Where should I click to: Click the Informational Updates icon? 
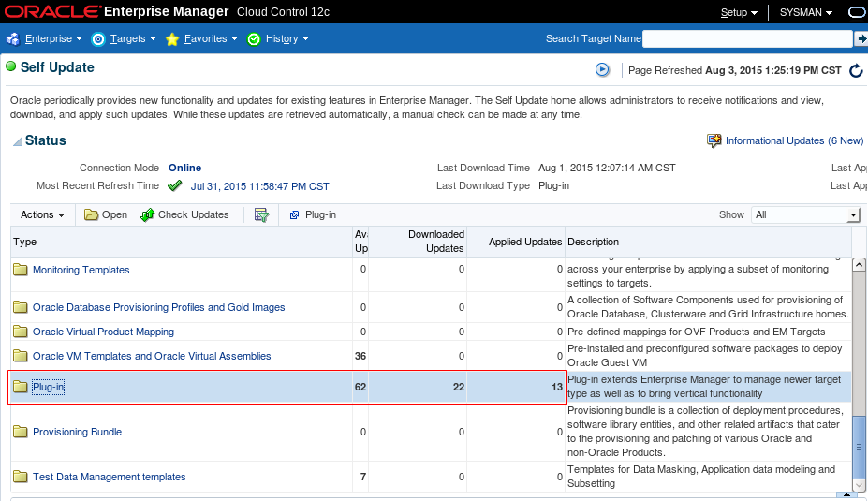click(714, 140)
